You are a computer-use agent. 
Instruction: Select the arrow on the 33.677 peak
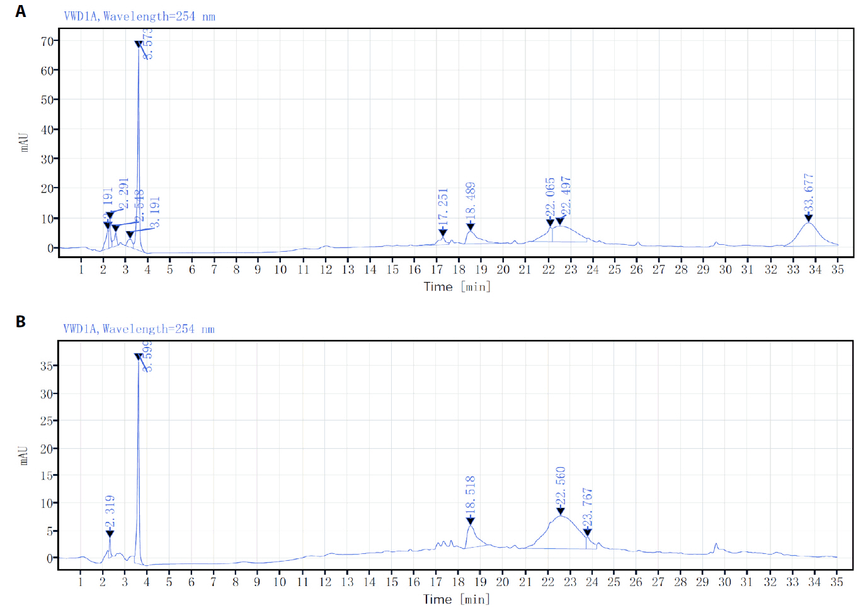[808, 219]
